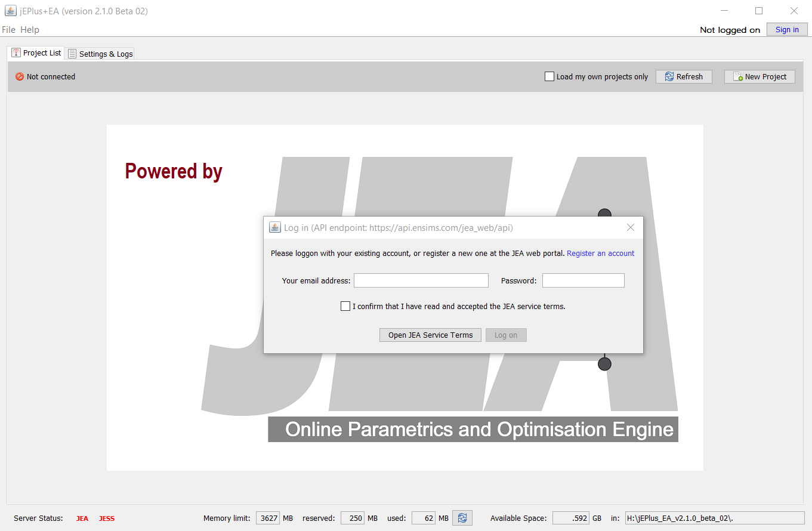
Task: Create a New Project
Action: coord(759,76)
